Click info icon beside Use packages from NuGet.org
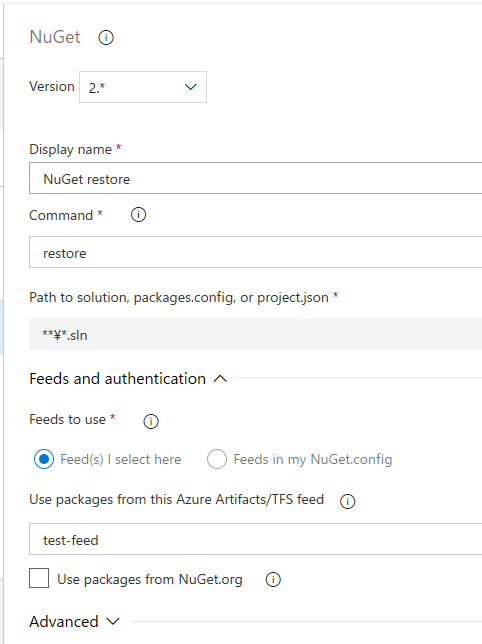The image size is (482, 644). (273, 579)
